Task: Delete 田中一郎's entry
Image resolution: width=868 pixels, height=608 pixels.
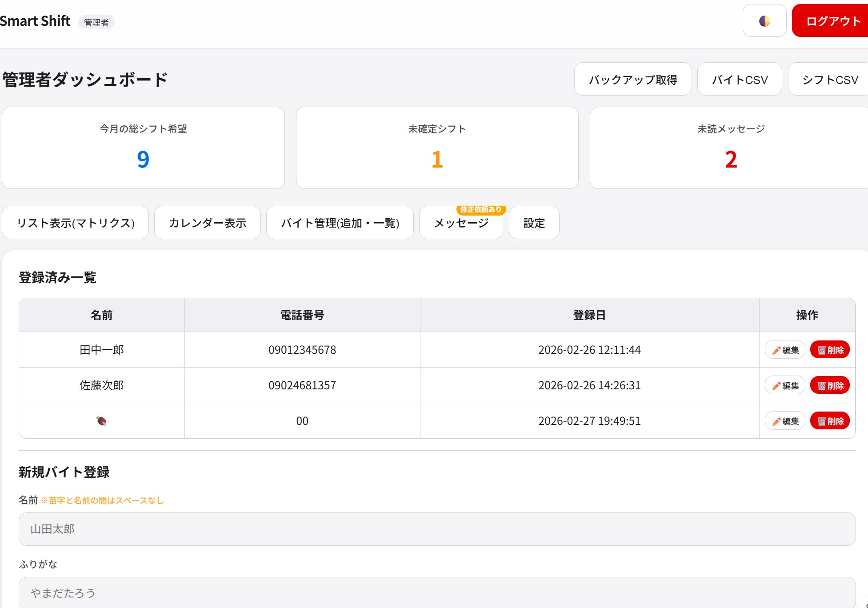Action: click(830, 350)
